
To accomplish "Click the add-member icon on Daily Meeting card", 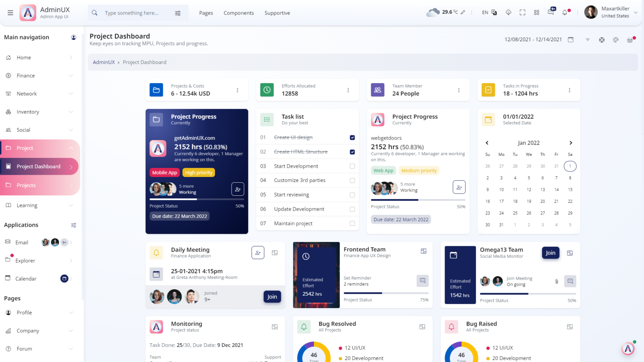I will (x=258, y=252).
